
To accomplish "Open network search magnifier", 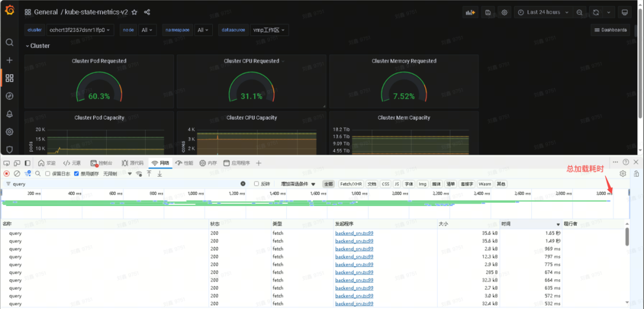I will click(38, 173).
